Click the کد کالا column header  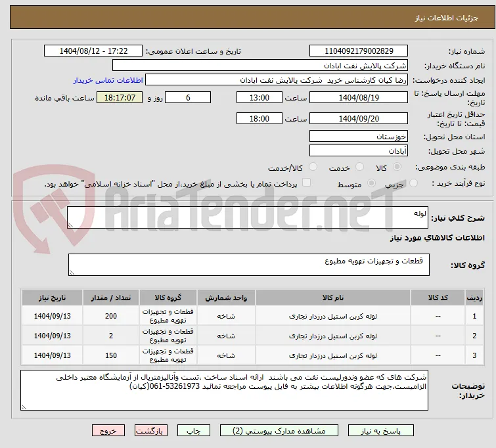438,298
